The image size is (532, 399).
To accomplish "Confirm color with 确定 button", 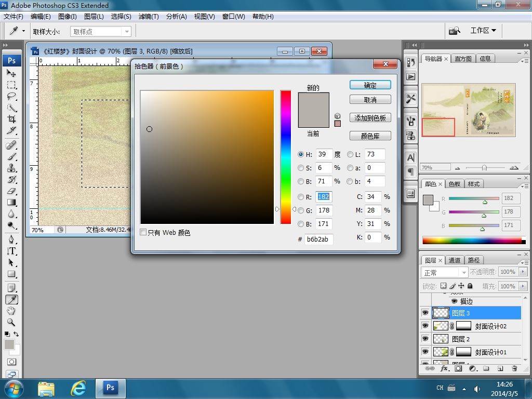I will (x=370, y=85).
